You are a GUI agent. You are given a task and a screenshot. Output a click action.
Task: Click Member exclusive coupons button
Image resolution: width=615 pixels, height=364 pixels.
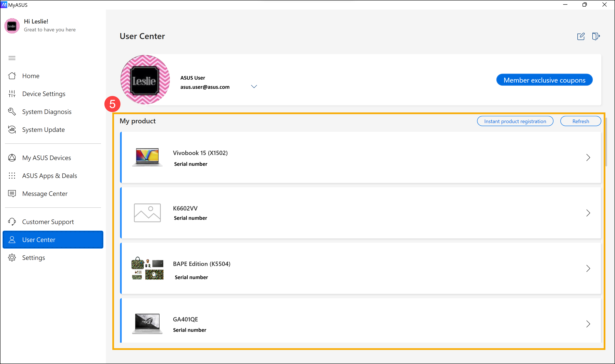(x=544, y=80)
